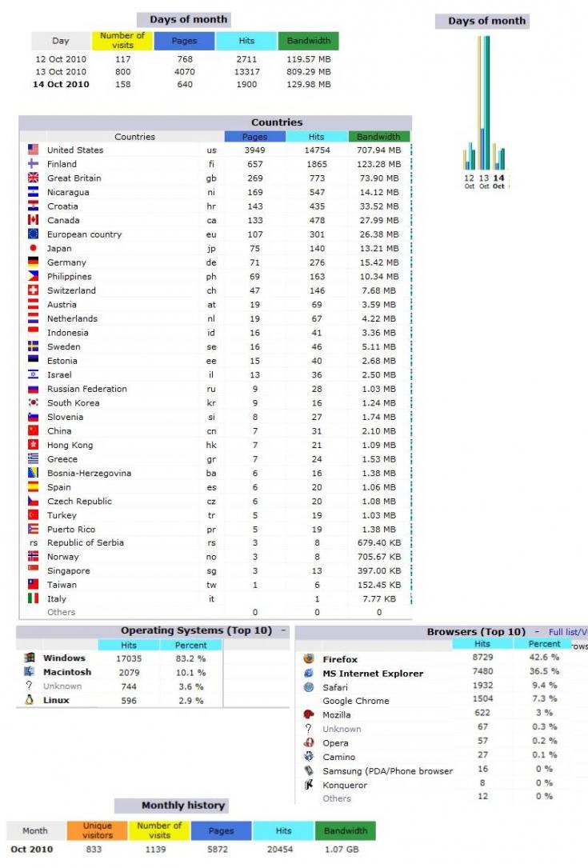Click the Linux penguin icon
Screen dimensions: 588x868
click(30, 700)
